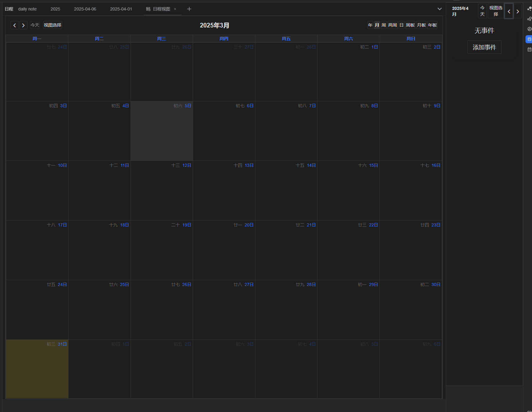Click previous arrow in right sidebar panel

[509, 11]
